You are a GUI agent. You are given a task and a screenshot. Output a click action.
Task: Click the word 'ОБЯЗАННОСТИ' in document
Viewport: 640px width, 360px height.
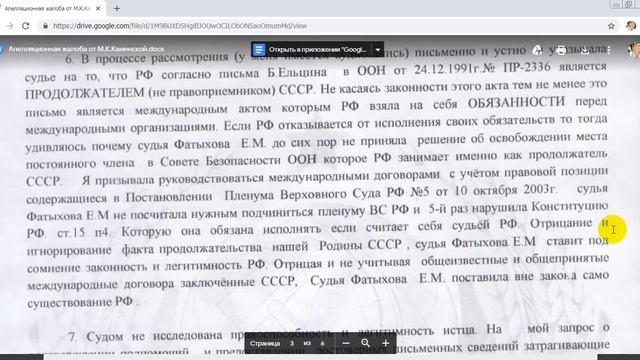tap(516, 102)
